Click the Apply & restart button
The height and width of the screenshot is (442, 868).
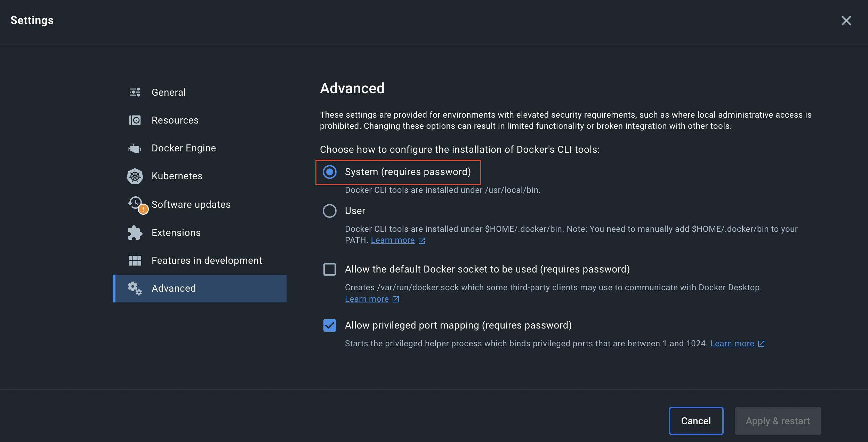tap(778, 421)
